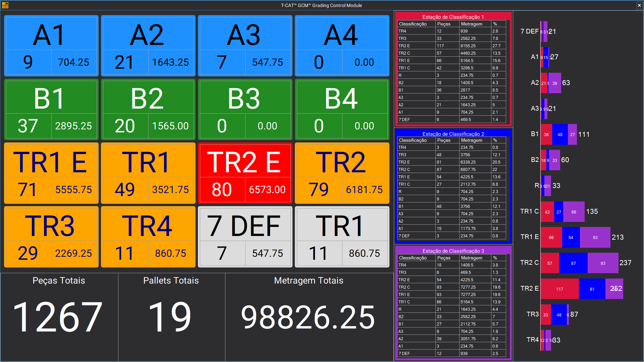644x362 pixels.
Task: Click the Estação de Classificação 2 header
Action: 453,134
